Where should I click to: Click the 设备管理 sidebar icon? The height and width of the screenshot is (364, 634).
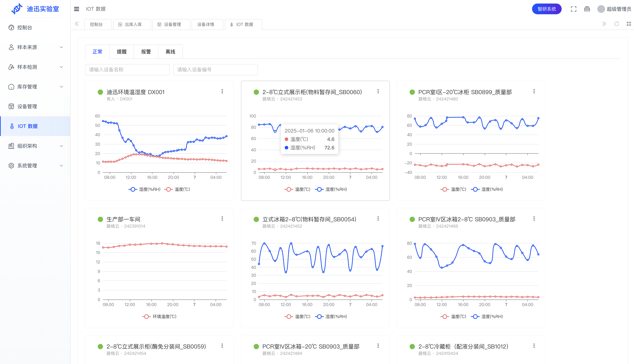coord(11,106)
